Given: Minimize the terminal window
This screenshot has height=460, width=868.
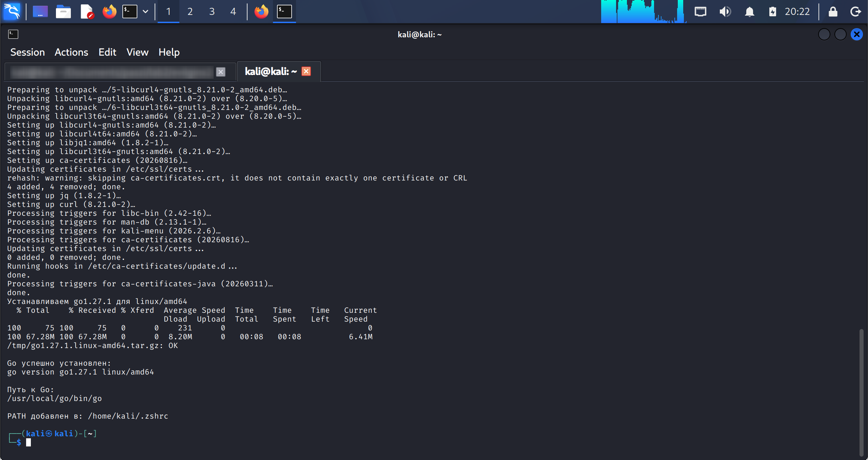Looking at the screenshot, I should 824,34.
